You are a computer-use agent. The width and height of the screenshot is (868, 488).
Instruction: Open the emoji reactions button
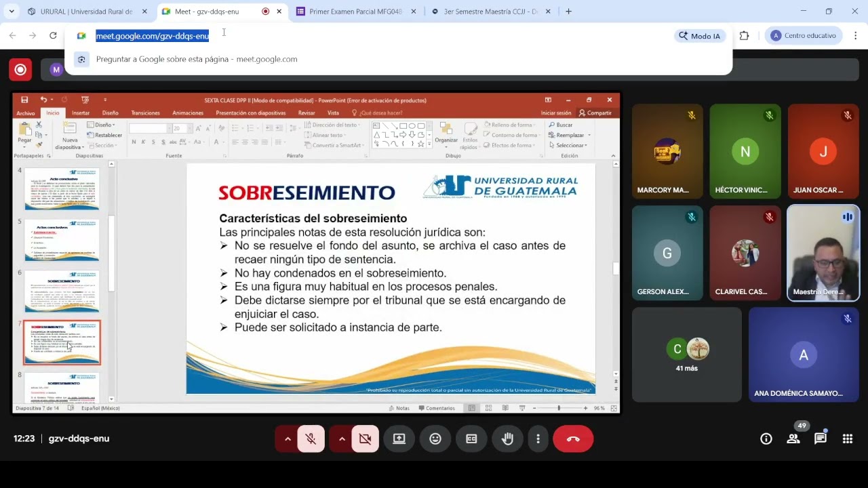point(435,439)
